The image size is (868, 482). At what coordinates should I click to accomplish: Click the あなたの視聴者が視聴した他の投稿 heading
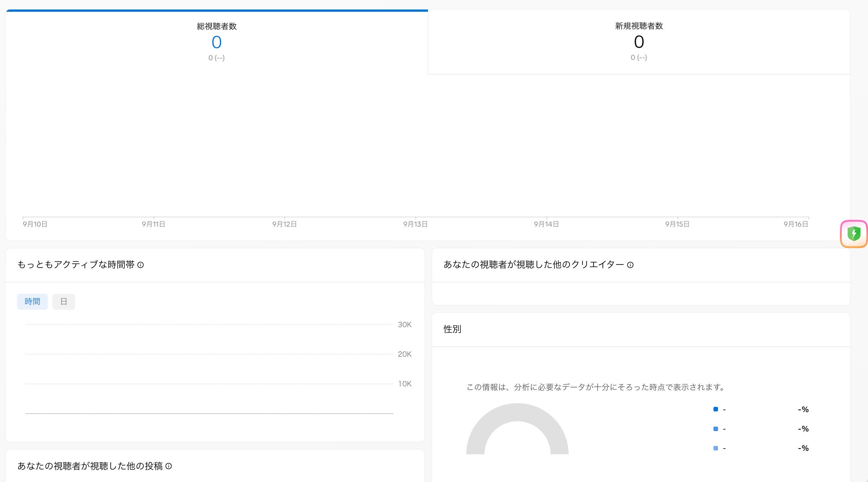(90, 466)
